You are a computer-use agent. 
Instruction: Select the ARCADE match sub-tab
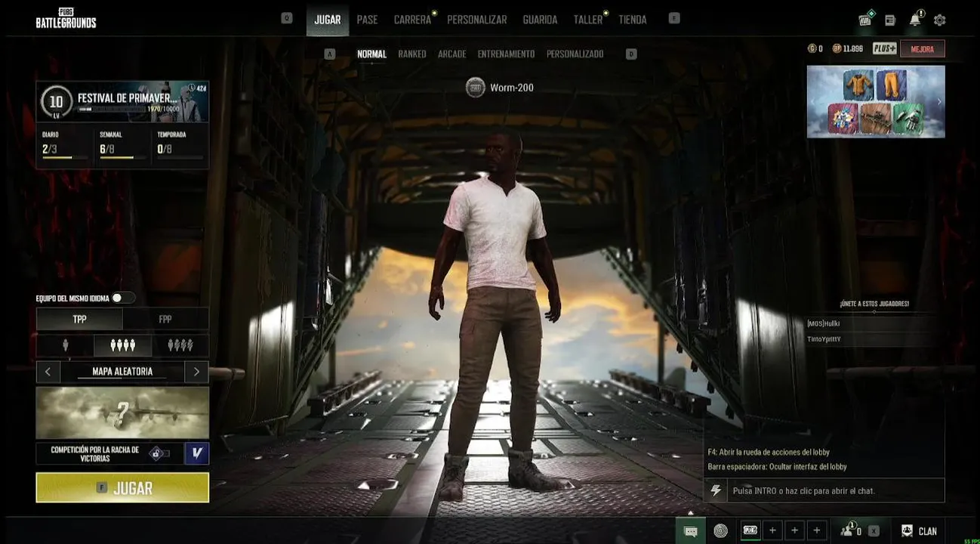pos(452,54)
